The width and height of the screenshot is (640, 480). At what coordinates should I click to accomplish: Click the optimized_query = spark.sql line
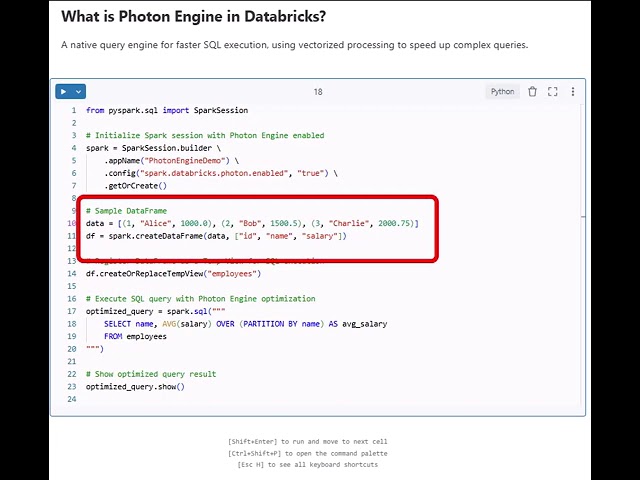[x=156, y=311]
